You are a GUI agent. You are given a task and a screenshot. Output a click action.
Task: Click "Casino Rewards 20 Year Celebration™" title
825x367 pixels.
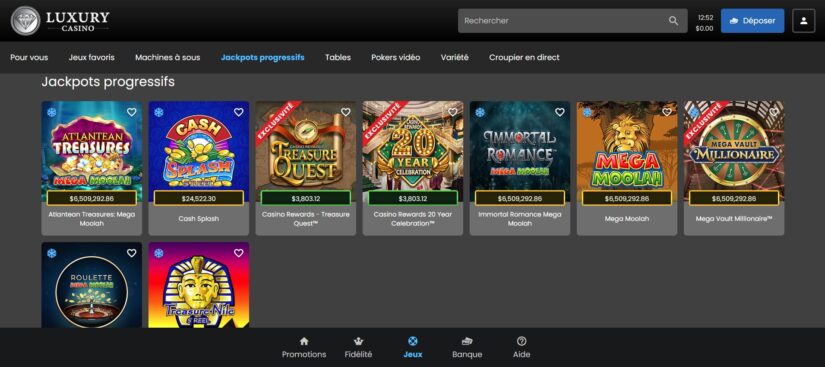413,219
